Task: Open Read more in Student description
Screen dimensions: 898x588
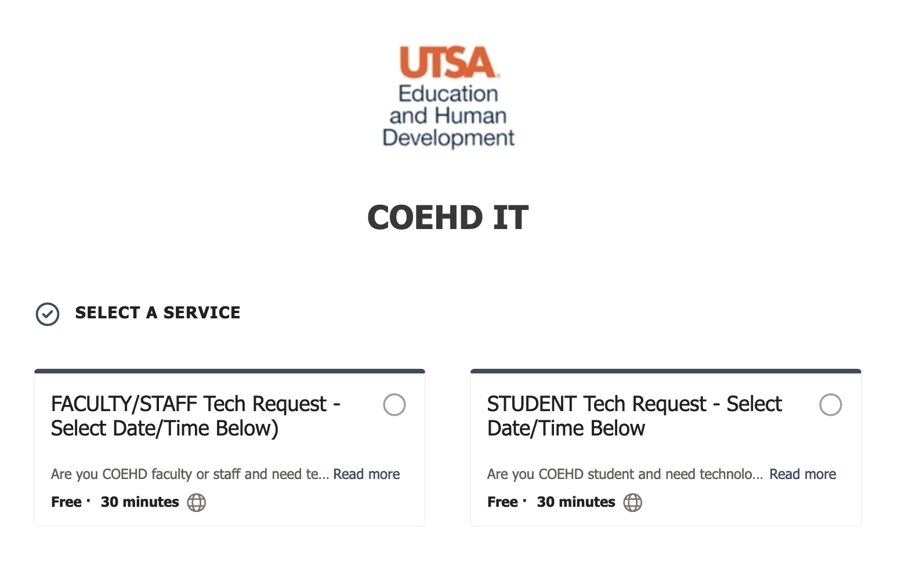Action: coord(803,474)
